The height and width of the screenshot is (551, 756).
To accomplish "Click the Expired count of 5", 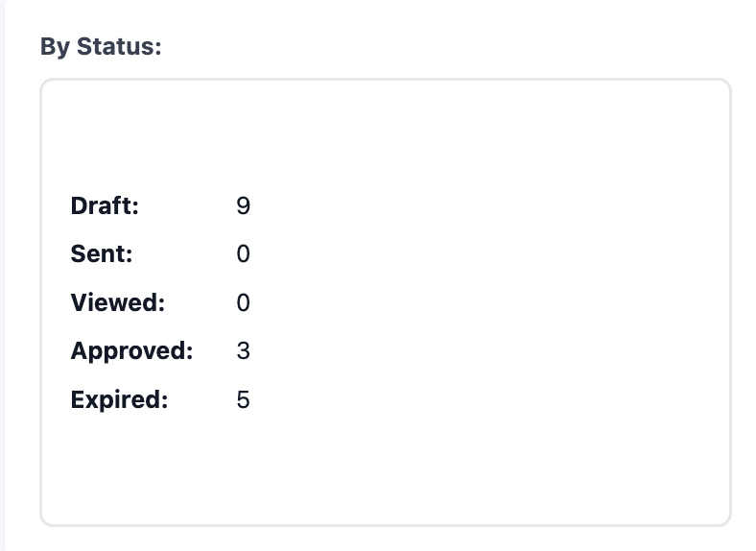I will pos(244,400).
